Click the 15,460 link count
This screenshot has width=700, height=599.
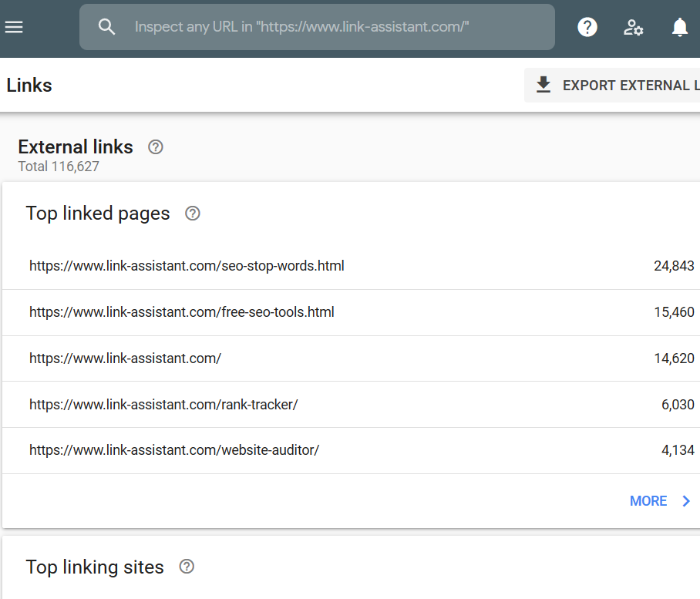click(674, 312)
